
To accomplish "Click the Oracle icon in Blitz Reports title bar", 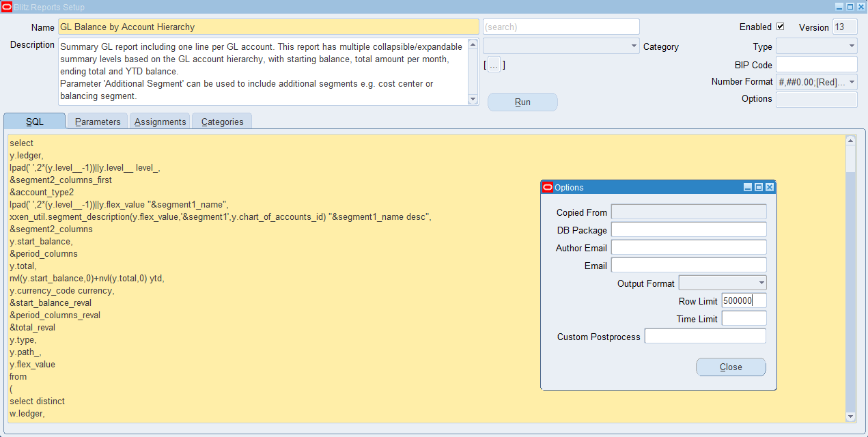I will pyautogui.click(x=7, y=7).
